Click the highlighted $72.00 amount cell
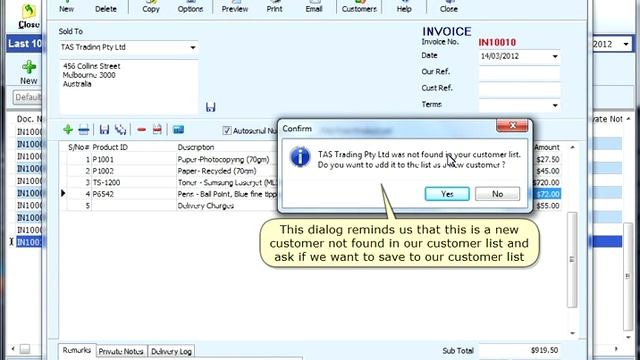Viewport: 640px width, 360px height. click(547, 194)
